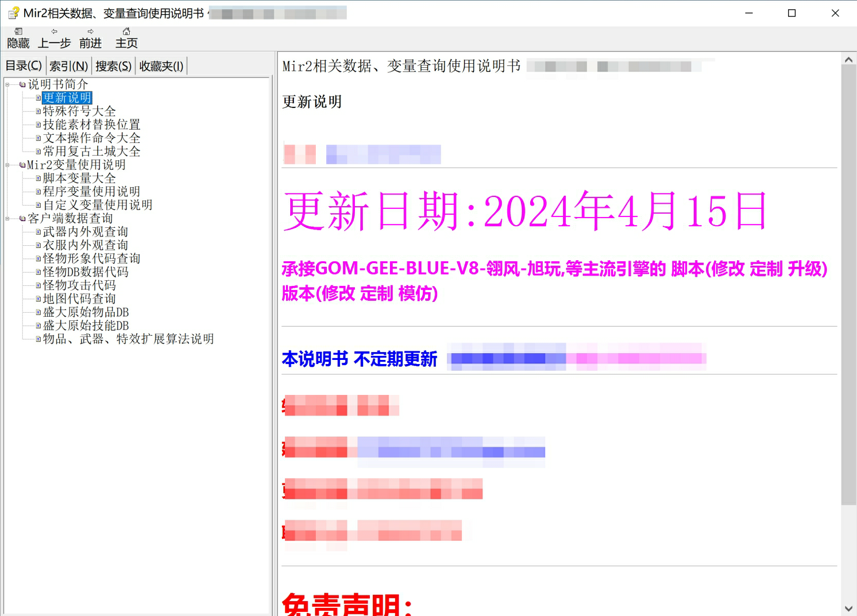This screenshot has width=857, height=616.
Task: Open the 脚本变量大全 topic
Action: tap(79, 178)
